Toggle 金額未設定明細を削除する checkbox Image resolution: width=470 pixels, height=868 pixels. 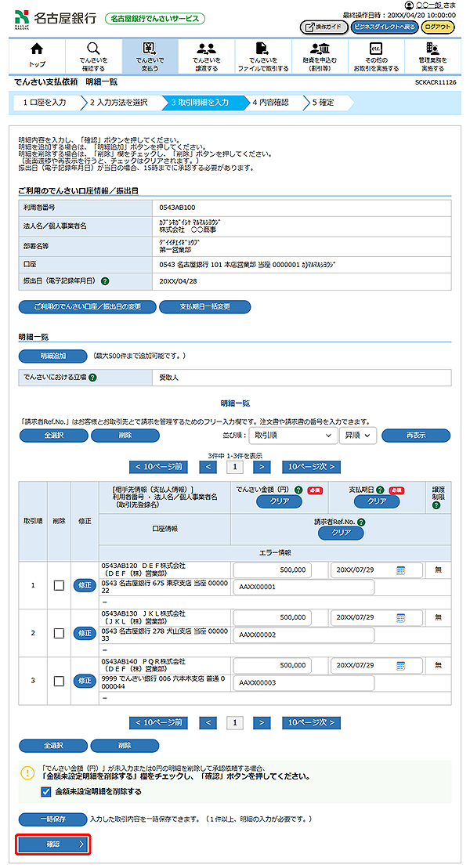pyautogui.click(x=45, y=791)
